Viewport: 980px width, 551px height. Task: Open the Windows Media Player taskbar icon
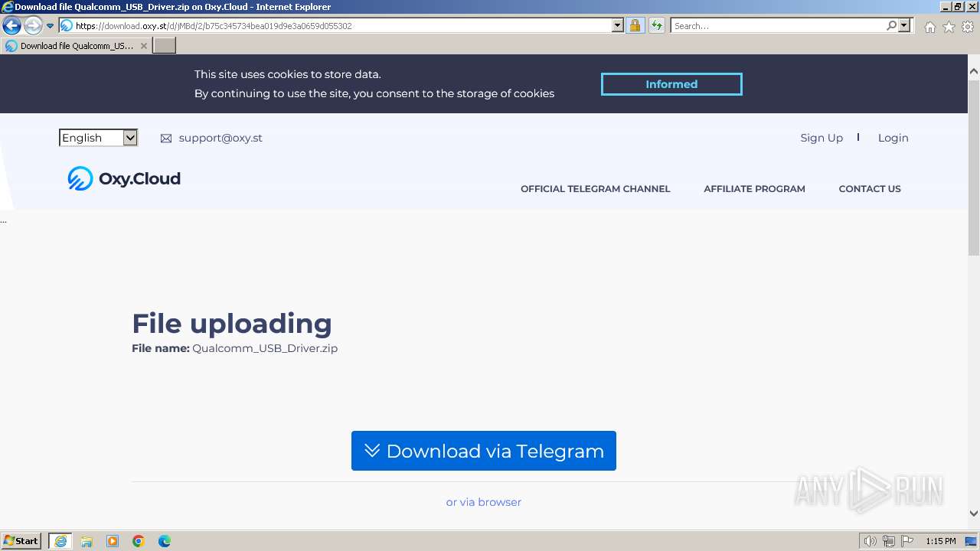(113, 541)
